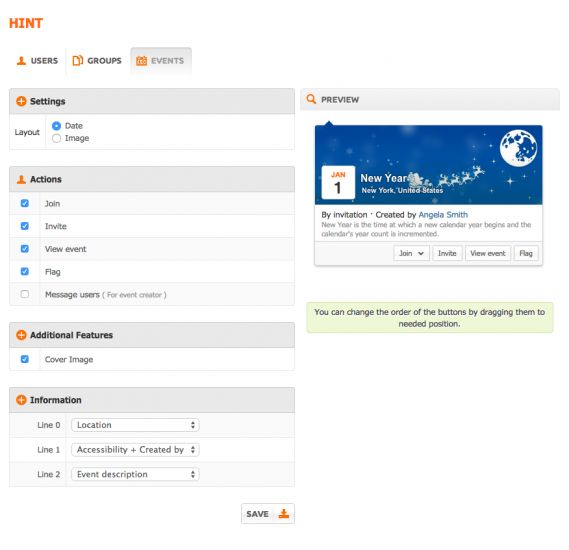Click the View event preview button

click(x=488, y=253)
